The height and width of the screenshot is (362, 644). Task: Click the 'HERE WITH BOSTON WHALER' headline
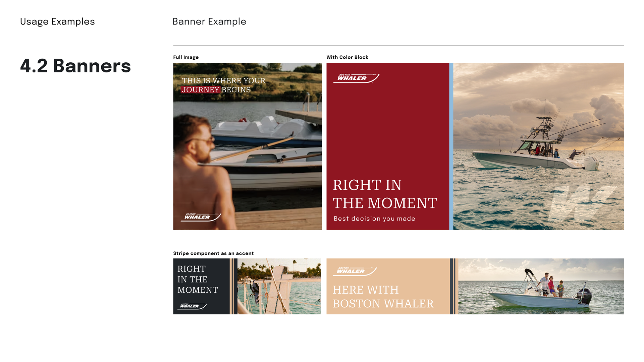(x=383, y=297)
